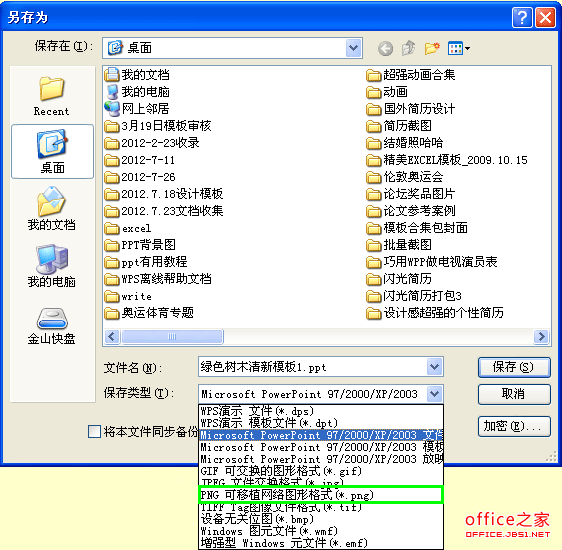The image size is (562, 550).
Task: Create a new folder
Action: [432, 48]
